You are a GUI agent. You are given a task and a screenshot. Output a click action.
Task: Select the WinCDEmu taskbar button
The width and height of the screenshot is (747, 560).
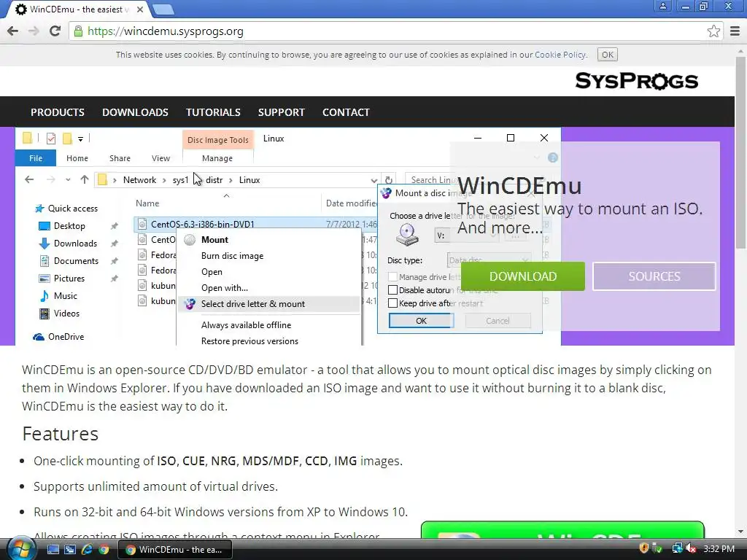(x=174, y=550)
